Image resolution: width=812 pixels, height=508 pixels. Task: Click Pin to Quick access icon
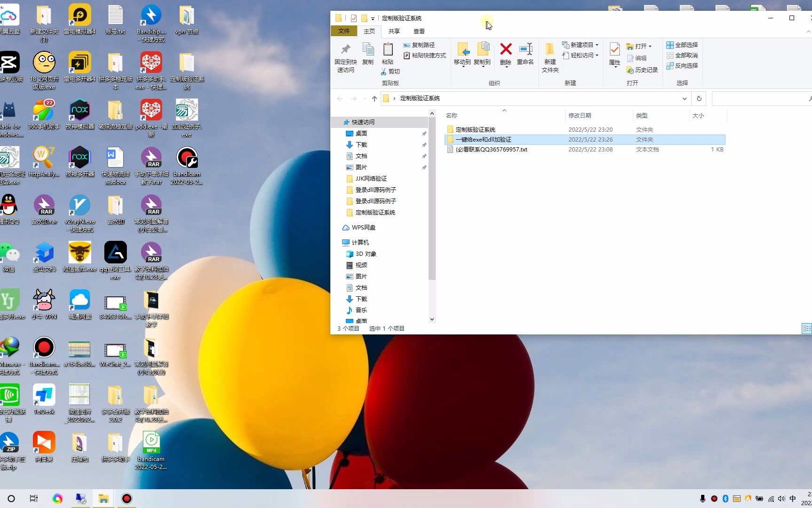pyautogui.click(x=345, y=57)
